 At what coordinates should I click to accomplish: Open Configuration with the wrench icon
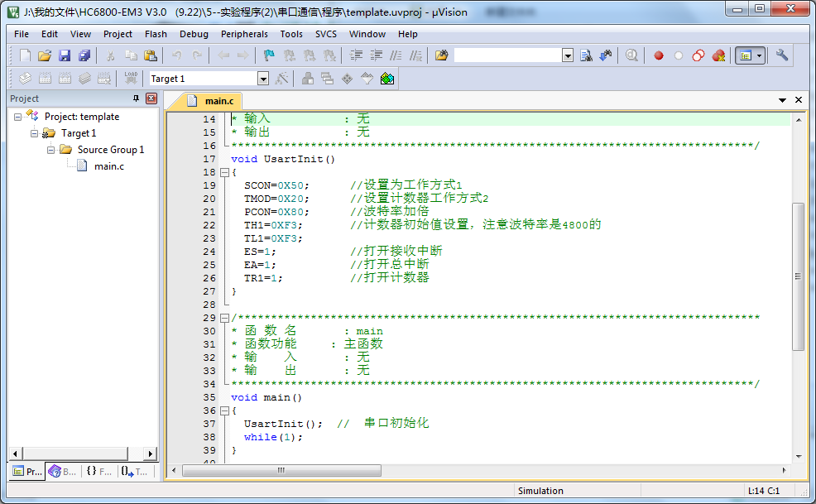781,55
